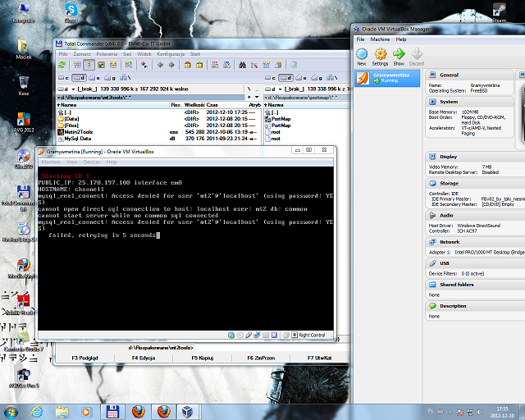Screen dimensions: 525x420
Task: Click the F5 Kopiuj function button
Action: (203, 358)
